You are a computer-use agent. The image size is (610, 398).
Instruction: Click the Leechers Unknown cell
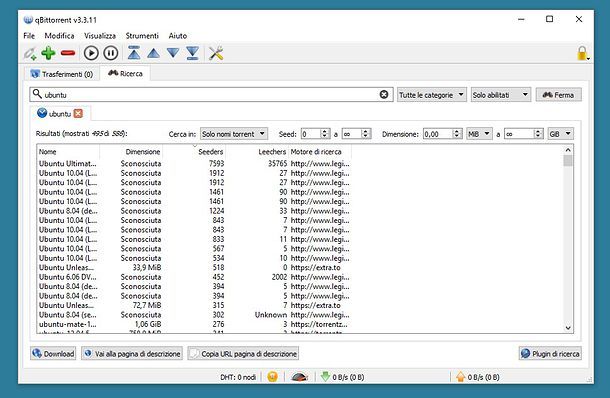pyautogui.click(x=271, y=315)
